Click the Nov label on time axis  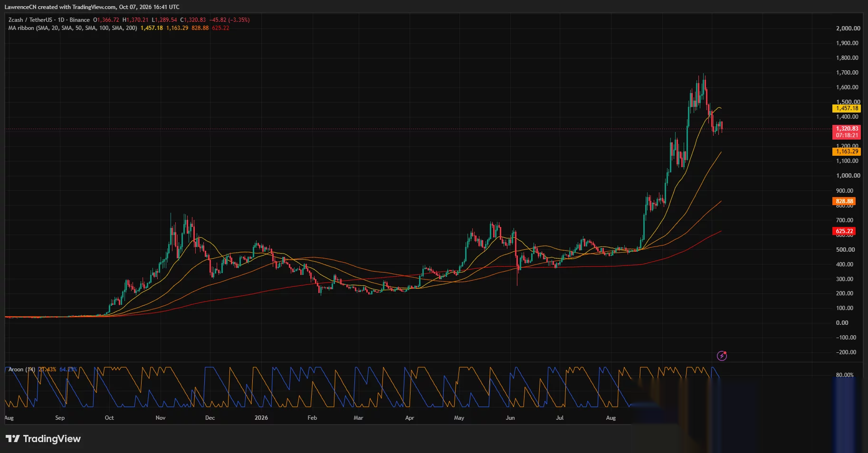(x=161, y=418)
